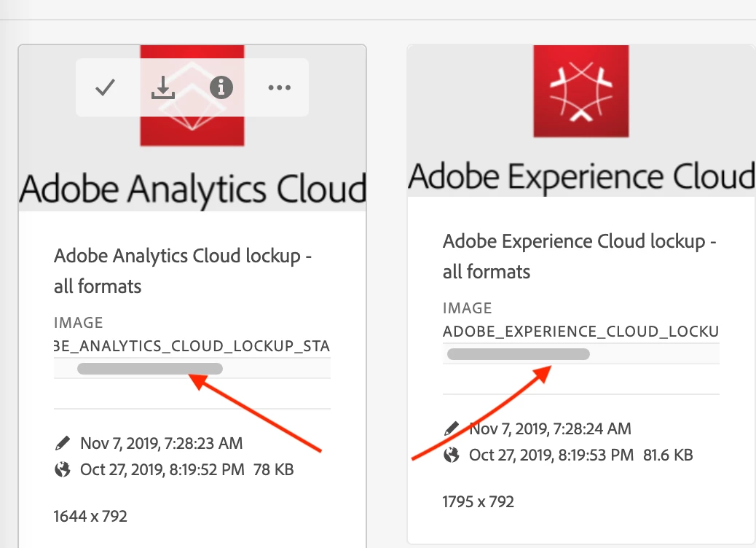Select filename BE_ANALYTICS_CLOUD_LOCKUP_STA text
Screen dimensions: 756x548
pos(192,346)
